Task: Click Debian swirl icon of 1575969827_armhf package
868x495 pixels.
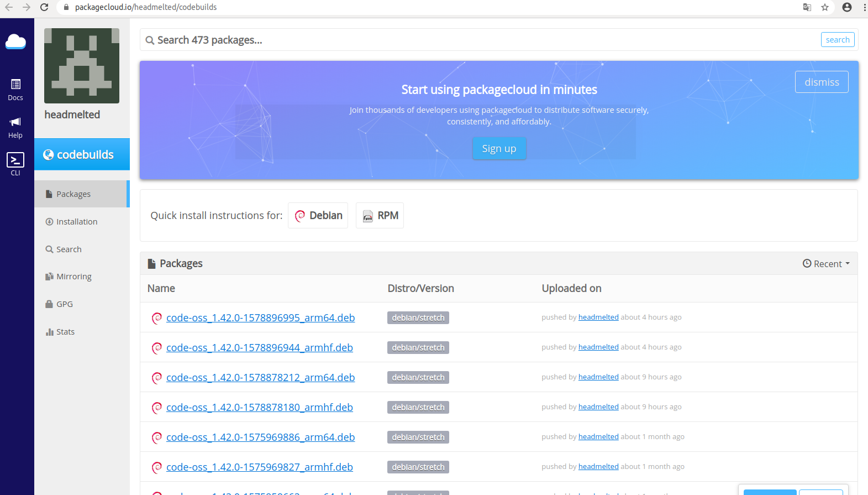Action: (x=157, y=467)
